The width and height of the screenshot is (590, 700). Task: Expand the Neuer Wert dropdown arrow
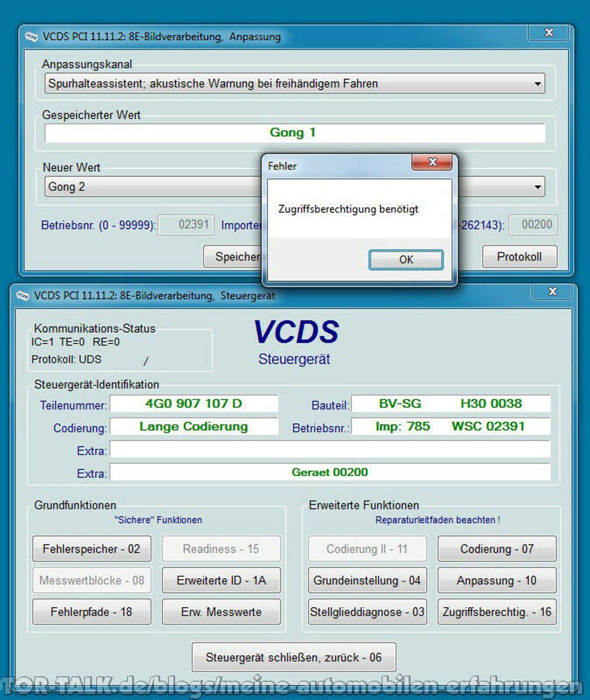pyautogui.click(x=537, y=187)
